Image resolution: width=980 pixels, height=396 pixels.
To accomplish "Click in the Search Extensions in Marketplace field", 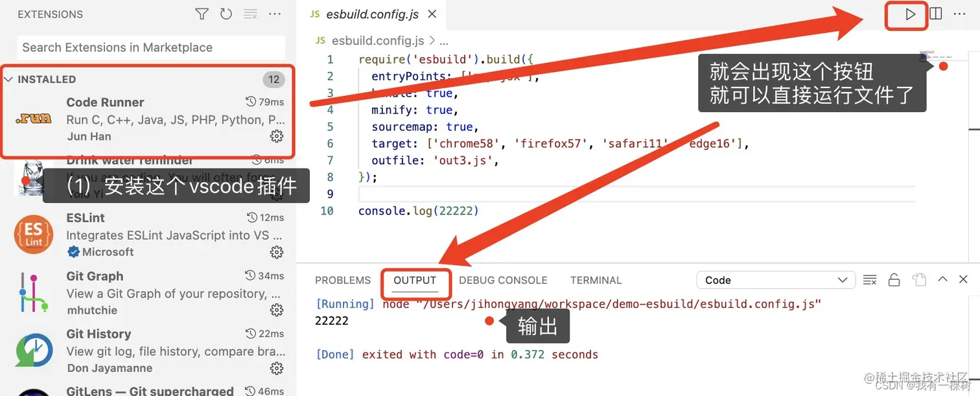I will tap(151, 47).
